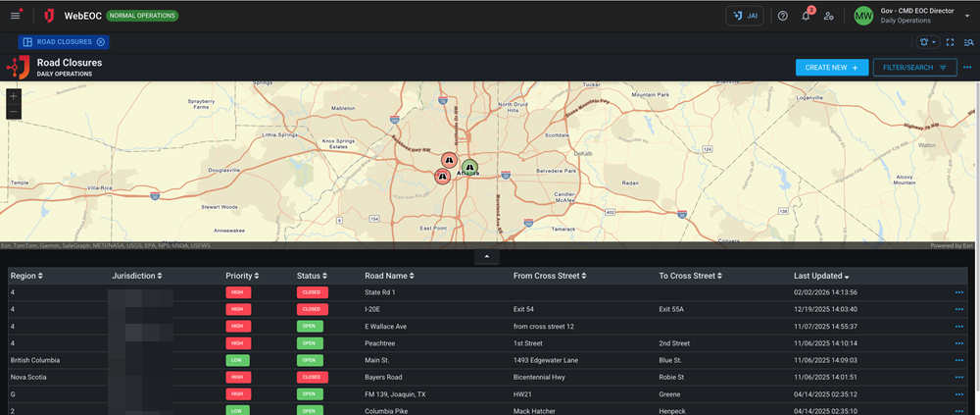This screenshot has width=980, height=415.
Task: Select the Road Closures tab
Action: [64, 42]
